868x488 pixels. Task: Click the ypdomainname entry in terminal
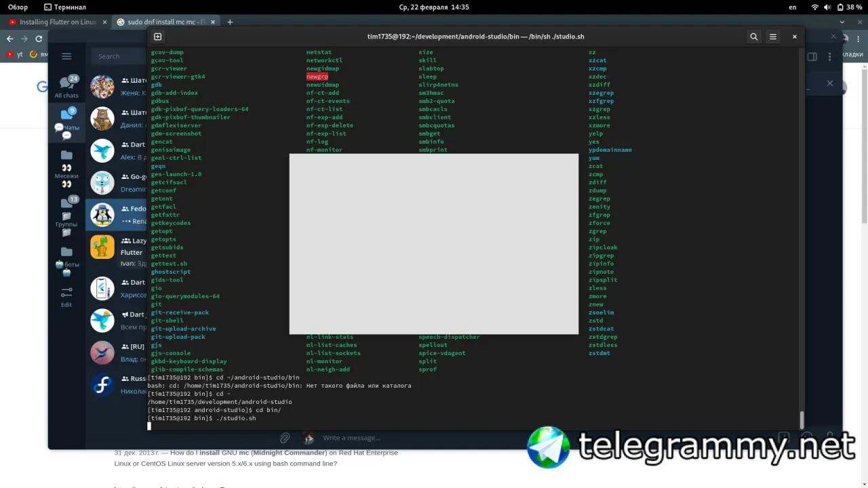610,150
